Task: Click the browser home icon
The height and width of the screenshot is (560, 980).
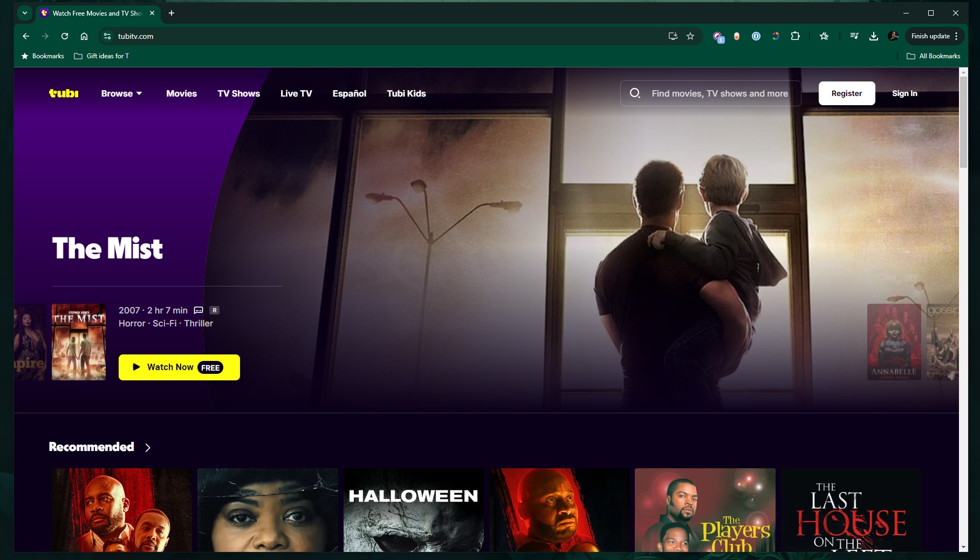Action: click(84, 36)
